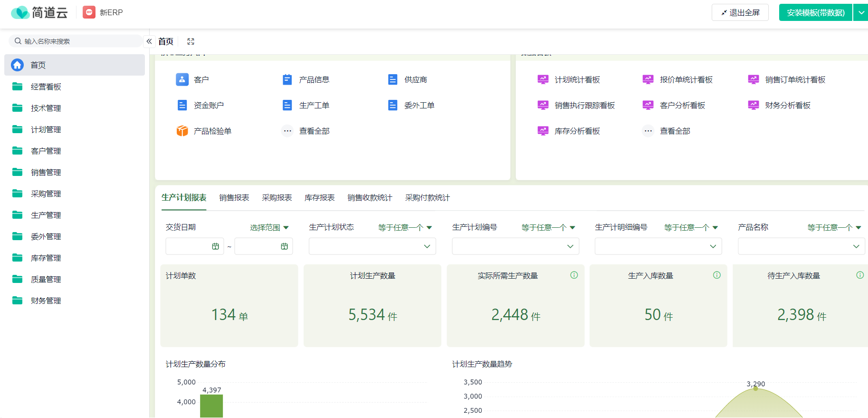Open install template dropdown arrow

click(x=861, y=12)
